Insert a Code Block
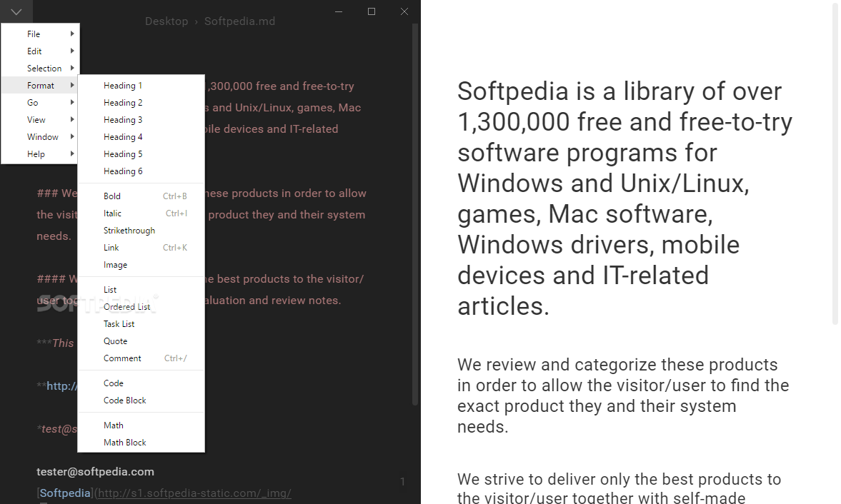Viewport: 841px width, 504px height. click(x=141, y=400)
